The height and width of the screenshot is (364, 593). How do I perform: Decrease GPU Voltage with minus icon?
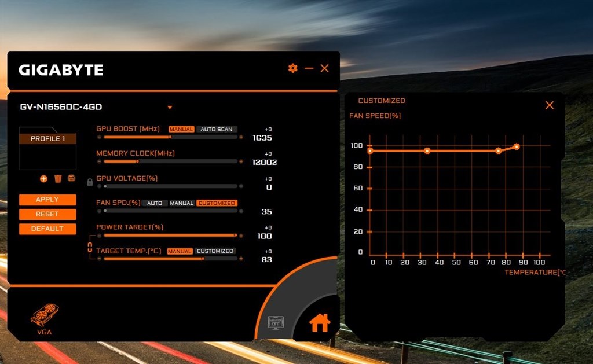point(99,186)
